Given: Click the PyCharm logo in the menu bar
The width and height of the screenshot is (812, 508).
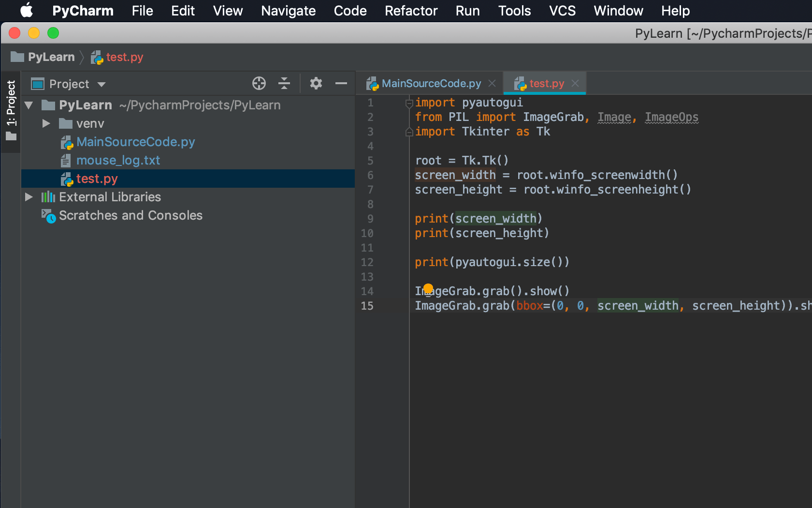Looking at the screenshot, I should (82, 11).
